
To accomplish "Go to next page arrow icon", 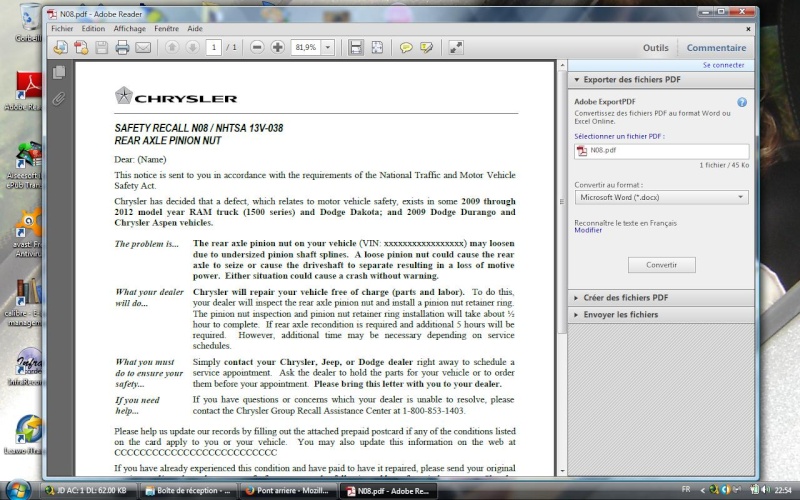I will [x=192, y=47].
